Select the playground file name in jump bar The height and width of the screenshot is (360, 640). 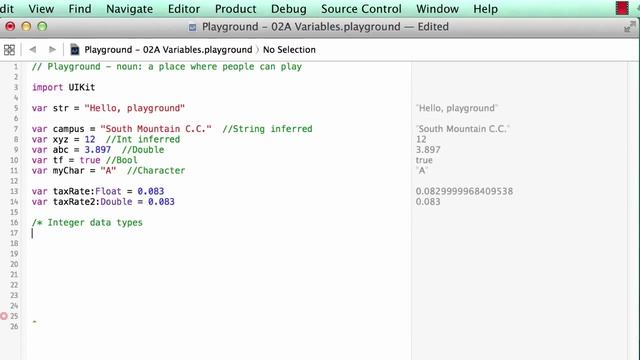(x=168, y=50)
